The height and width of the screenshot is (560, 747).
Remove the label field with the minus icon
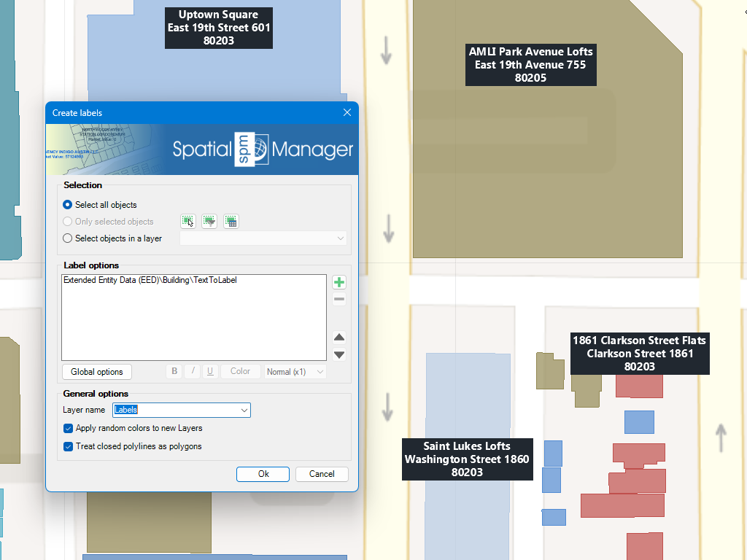click(x=339, y=300)
